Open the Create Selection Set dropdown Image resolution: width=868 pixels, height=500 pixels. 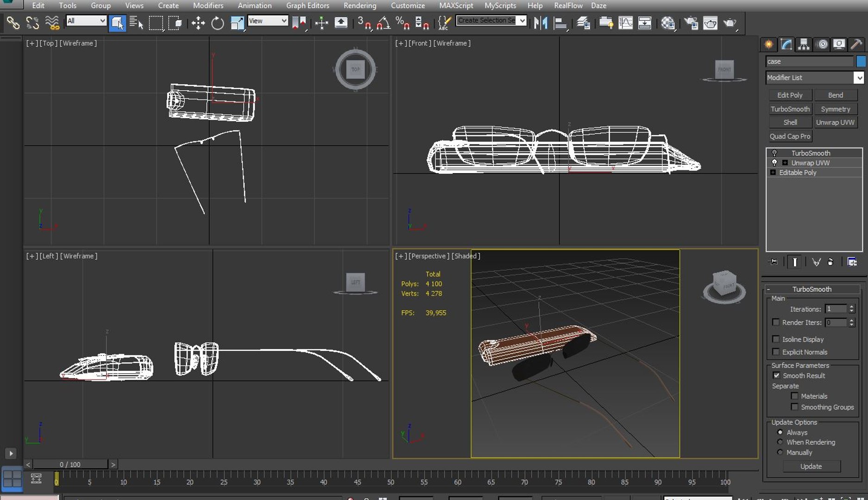tap(491, 20)
